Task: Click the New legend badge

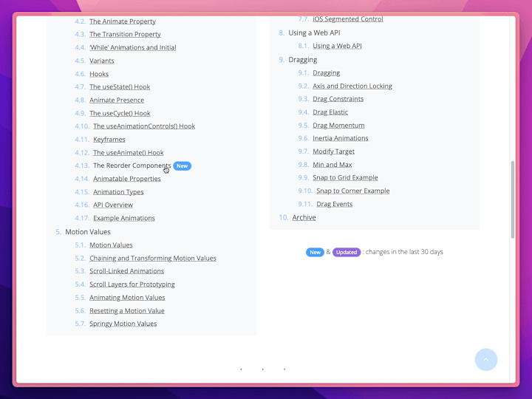Action: 315,252
